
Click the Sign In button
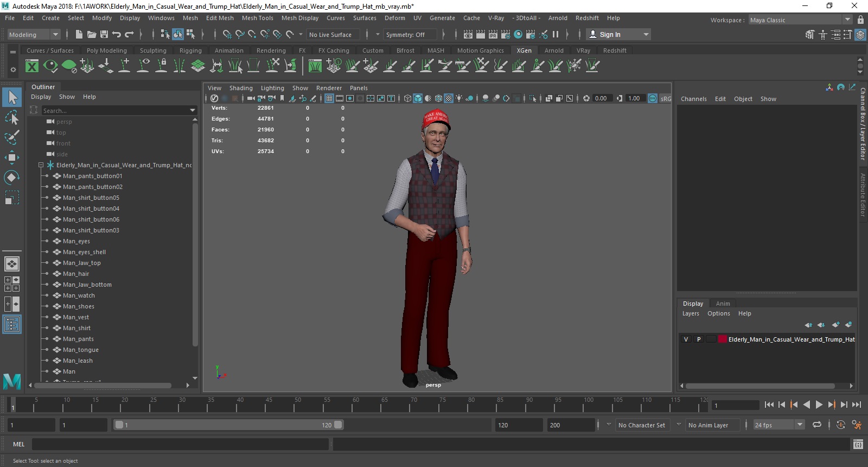tap(619, 34)
